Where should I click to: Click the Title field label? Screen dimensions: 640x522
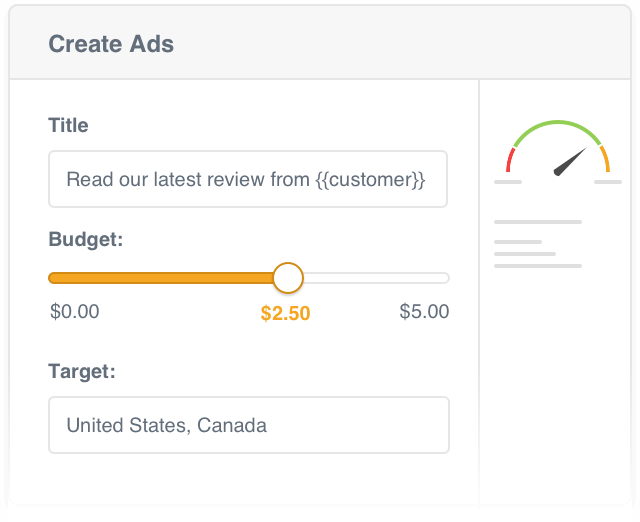point(68,126)
